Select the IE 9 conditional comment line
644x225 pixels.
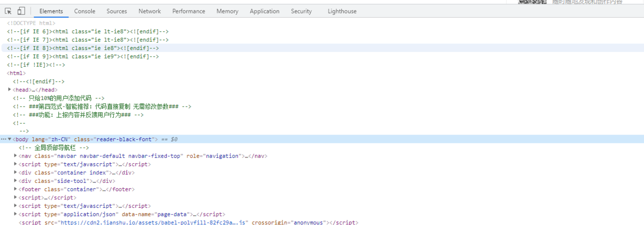[x=83, y=56]
